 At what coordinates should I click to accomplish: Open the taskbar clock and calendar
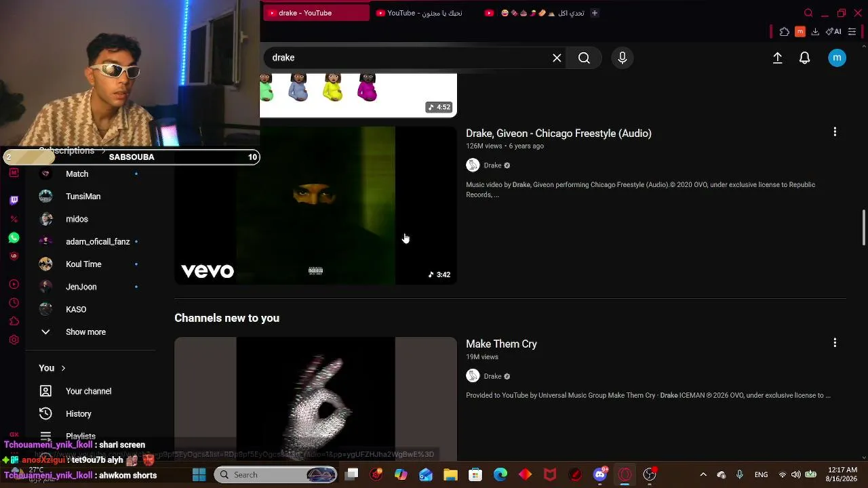pos(842,474)
